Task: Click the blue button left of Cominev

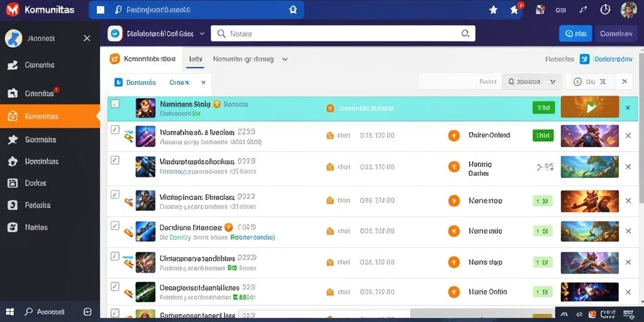Action: click(x=575, y=34)
